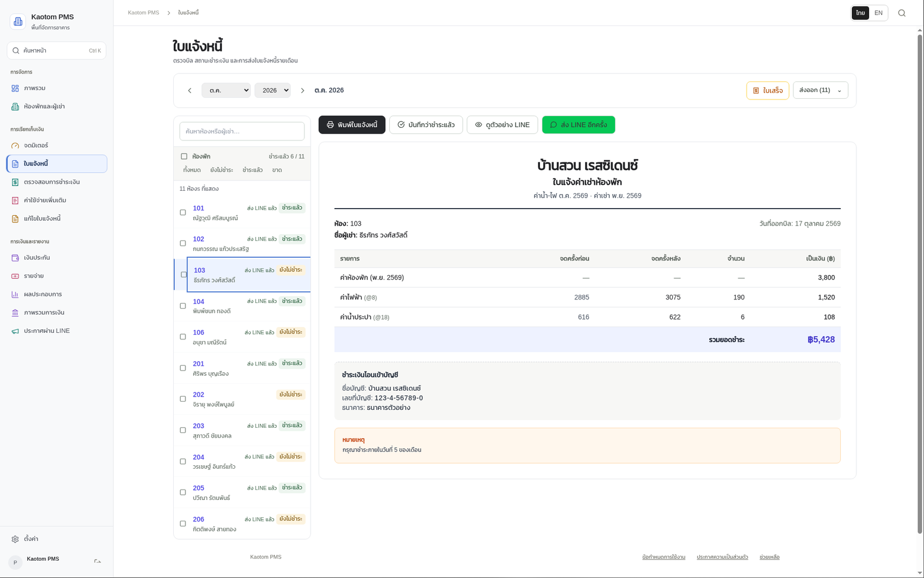Tick checkbox for room 202
The height and width of the screenshot is (578, 924).
tap(183, 399)
